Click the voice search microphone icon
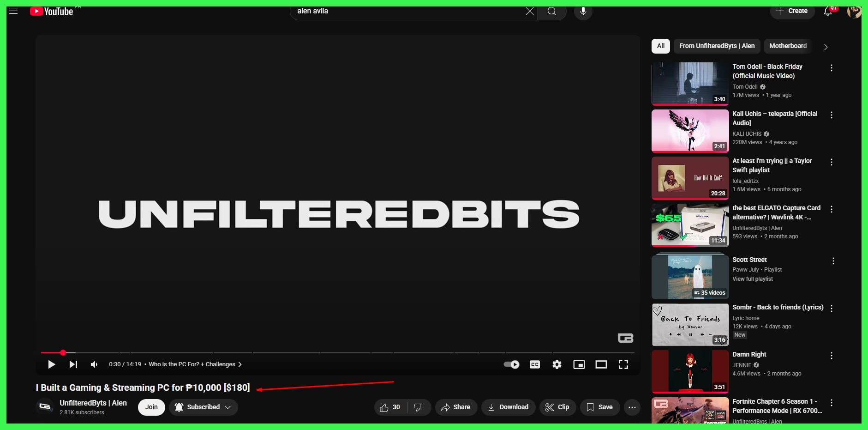 point(583,12)
